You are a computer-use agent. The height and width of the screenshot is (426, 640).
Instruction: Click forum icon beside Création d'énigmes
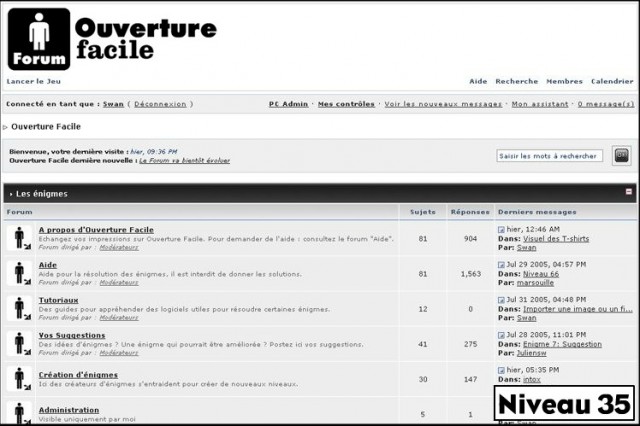[20, 379]
